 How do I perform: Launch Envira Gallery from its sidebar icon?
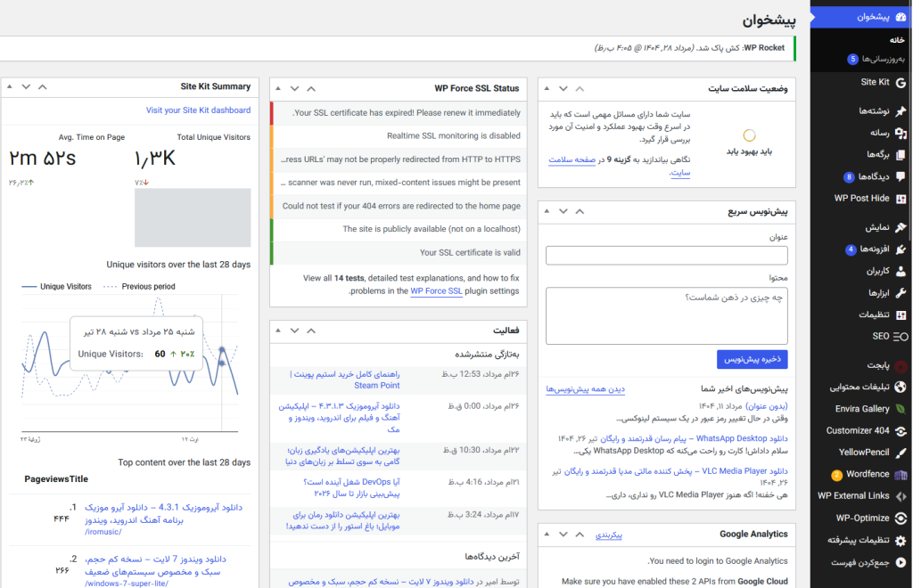(899, 408)
